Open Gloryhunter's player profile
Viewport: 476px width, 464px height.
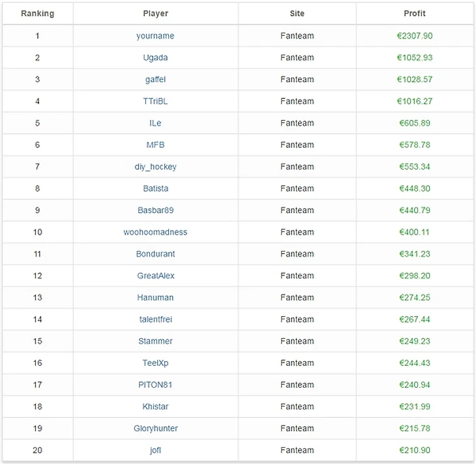(155, 428)
